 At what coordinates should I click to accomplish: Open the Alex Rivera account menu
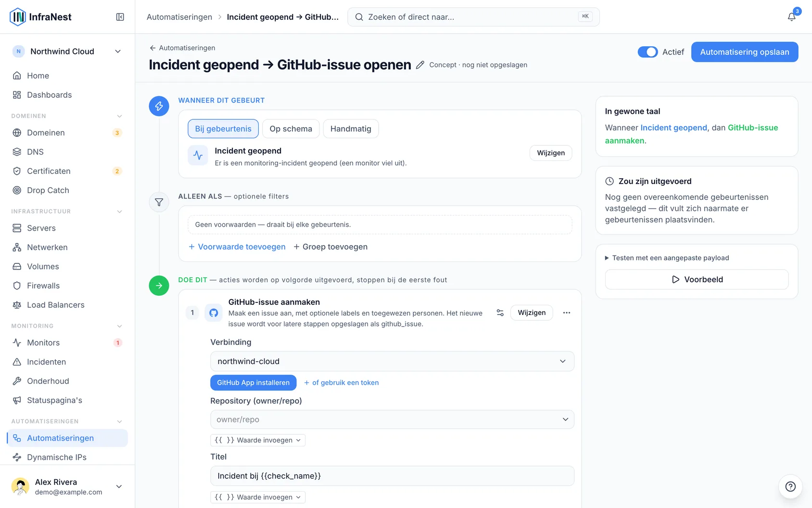pos(67,486)
